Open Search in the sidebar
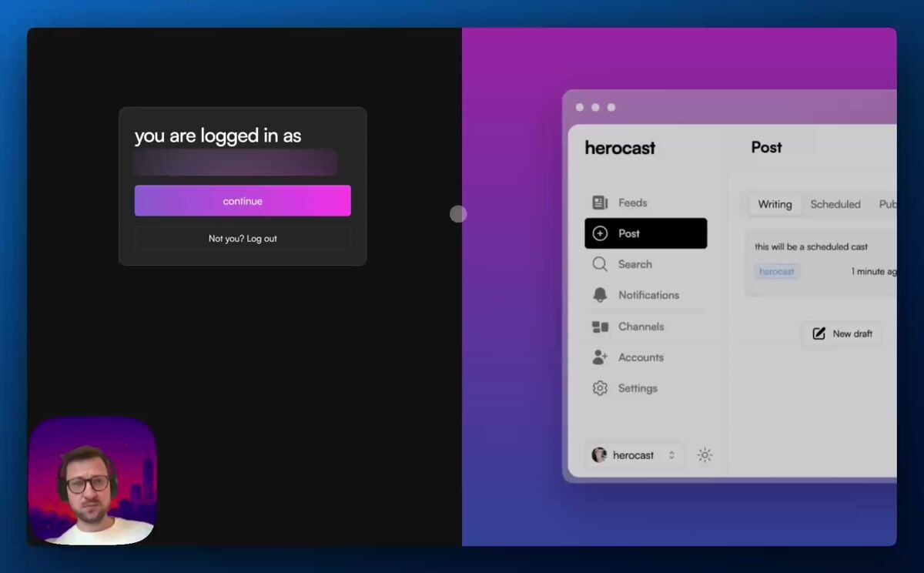924x573 pixels. [x=646, y=264]
